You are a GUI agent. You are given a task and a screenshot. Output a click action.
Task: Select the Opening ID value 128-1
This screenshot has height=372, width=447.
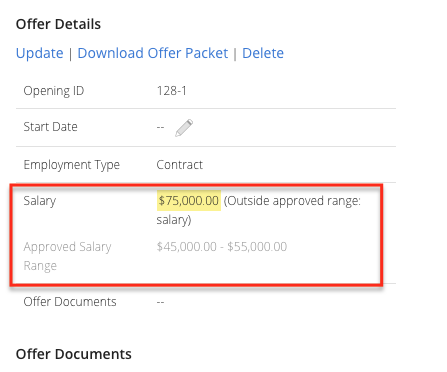point(171,91)
